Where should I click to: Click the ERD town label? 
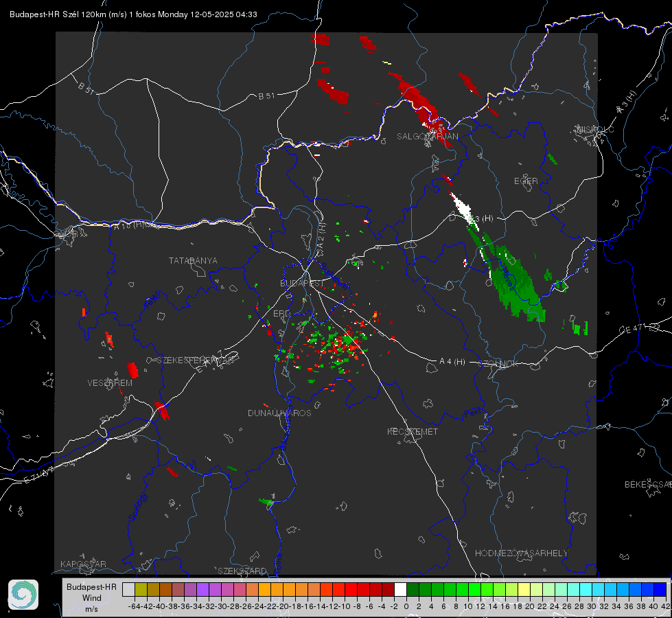[x=281, y=314]
